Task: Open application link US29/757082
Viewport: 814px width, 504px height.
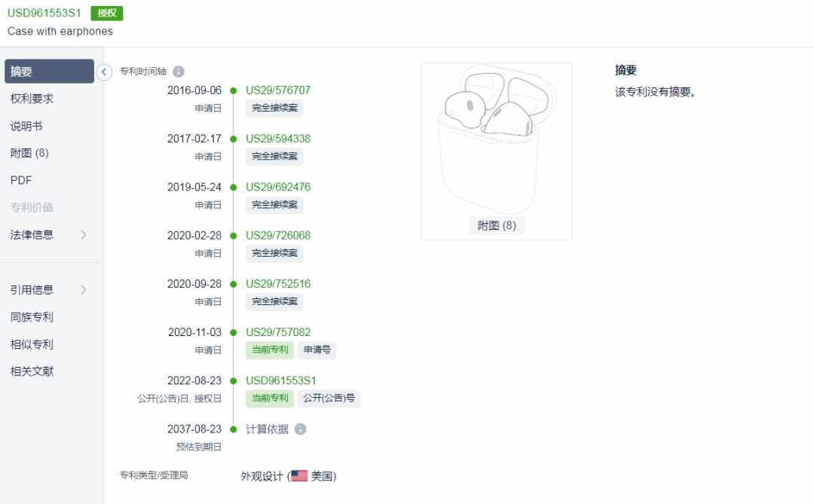Action: click(x=277, y=332)
